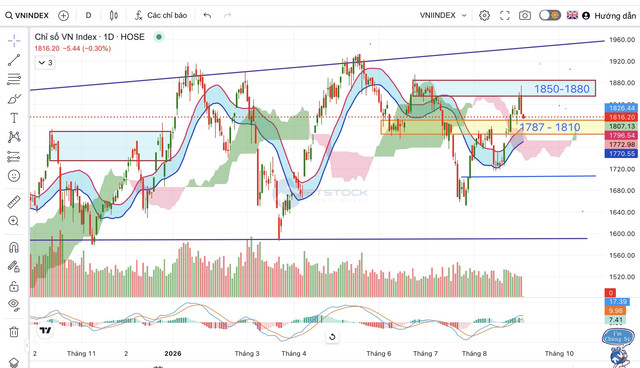
Task: Click the 1772.98 pink price label
Action: (622, 145)
